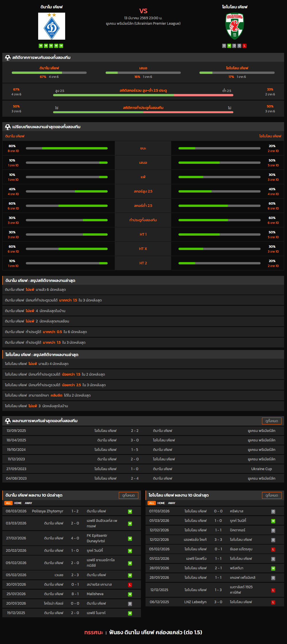Switch to ALL tab in Obolon results
Screen dimensions: 287x644
click(152, 503)
